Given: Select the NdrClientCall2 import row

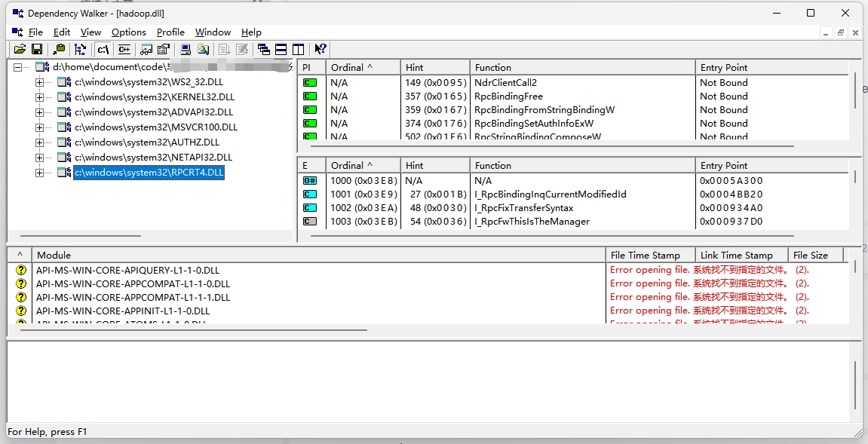Looking at the screenshot, I should 505,83.
